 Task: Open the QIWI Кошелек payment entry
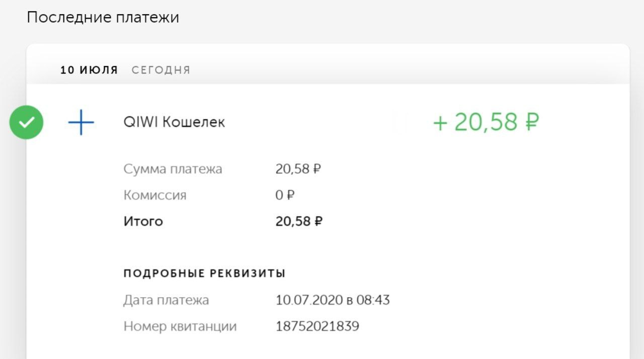pos(174,122)
